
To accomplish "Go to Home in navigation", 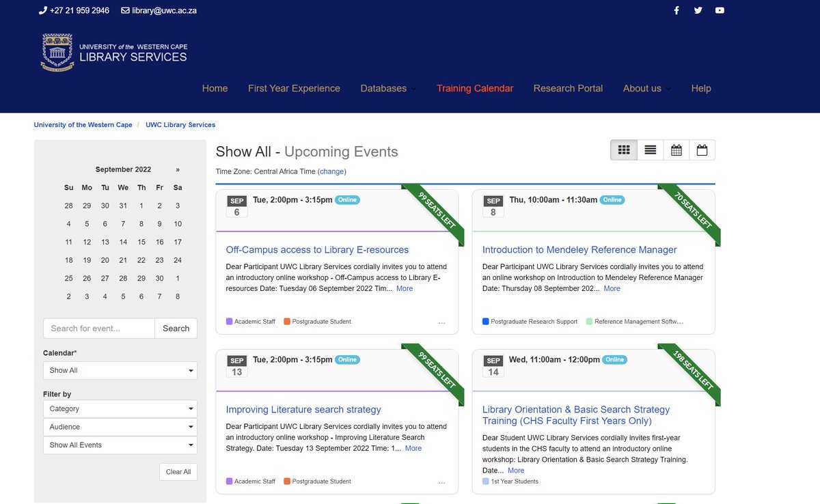I will pos(215,88).
